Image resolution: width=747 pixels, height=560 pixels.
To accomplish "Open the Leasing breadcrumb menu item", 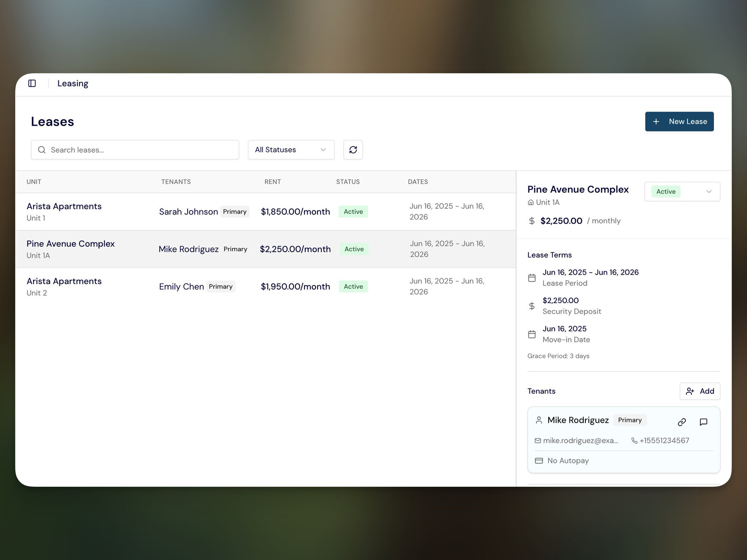I will coord(73,83).
